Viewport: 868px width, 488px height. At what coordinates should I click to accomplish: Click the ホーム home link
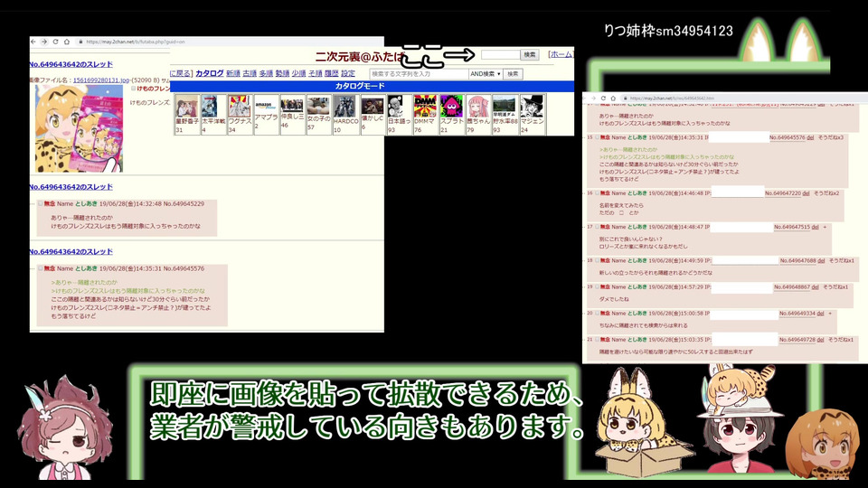click(561, 54)
